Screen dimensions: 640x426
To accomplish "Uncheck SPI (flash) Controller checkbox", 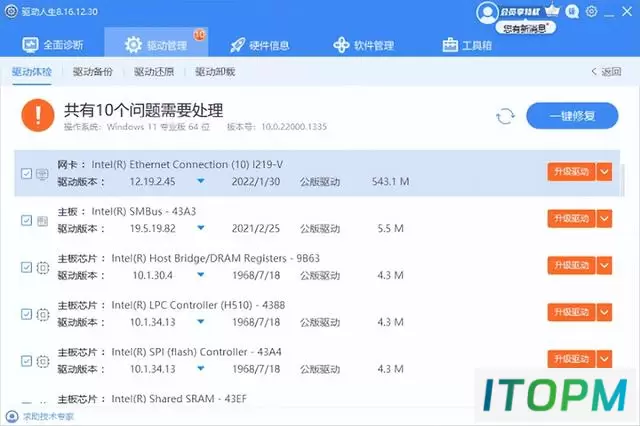I will 27,361.
